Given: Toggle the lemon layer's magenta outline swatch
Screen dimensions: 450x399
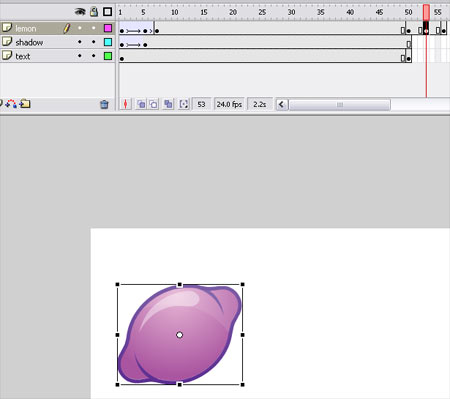Looking at the screenshot, I should 108,28.
